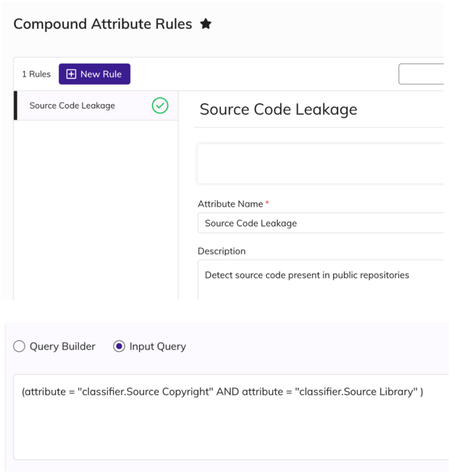Click the 1 Rules counter label
This screenshot has width=455, height=476.
pos(36,73)
